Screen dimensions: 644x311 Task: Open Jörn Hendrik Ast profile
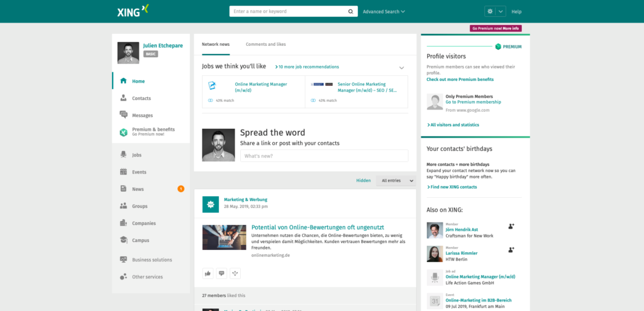tap(462, 230)
